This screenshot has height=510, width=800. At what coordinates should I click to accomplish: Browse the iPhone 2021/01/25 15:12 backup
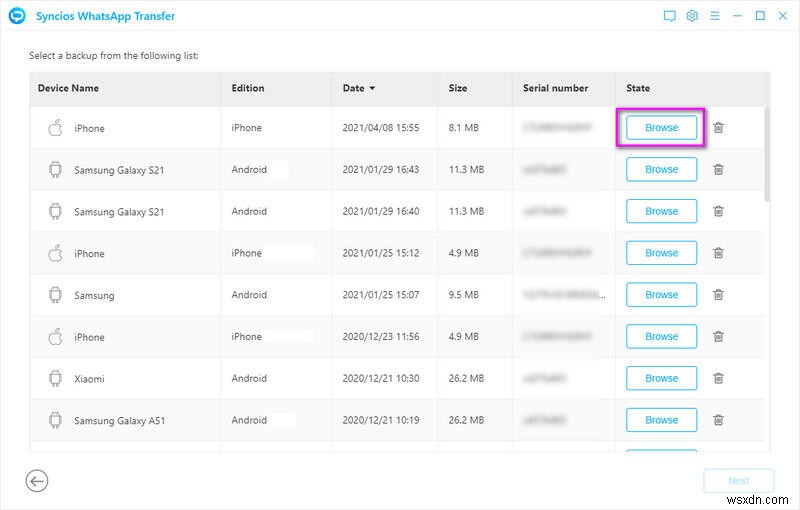[x=661, y=253]
